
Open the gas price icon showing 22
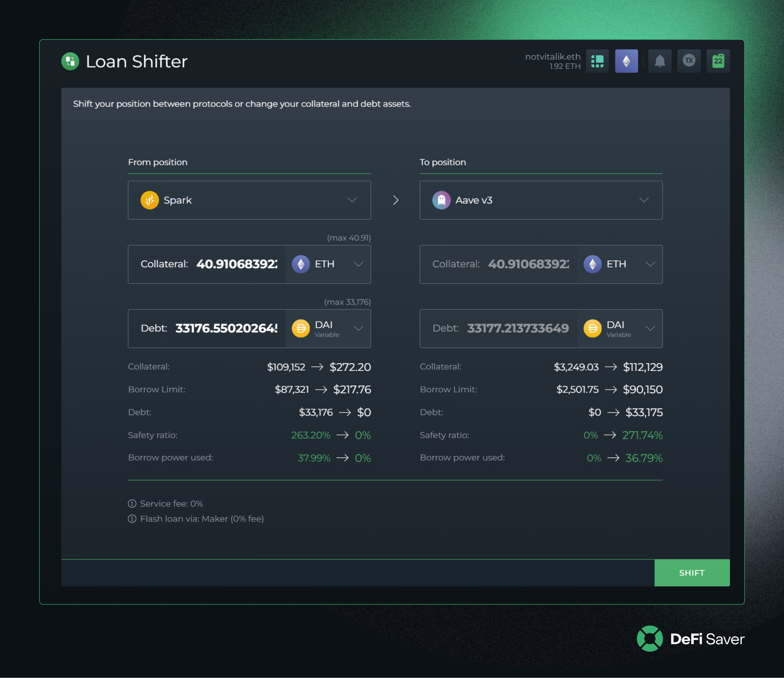click(718, 61)
